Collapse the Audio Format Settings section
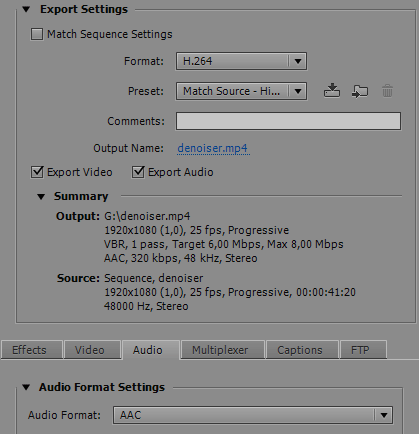 tap(26, 387)
